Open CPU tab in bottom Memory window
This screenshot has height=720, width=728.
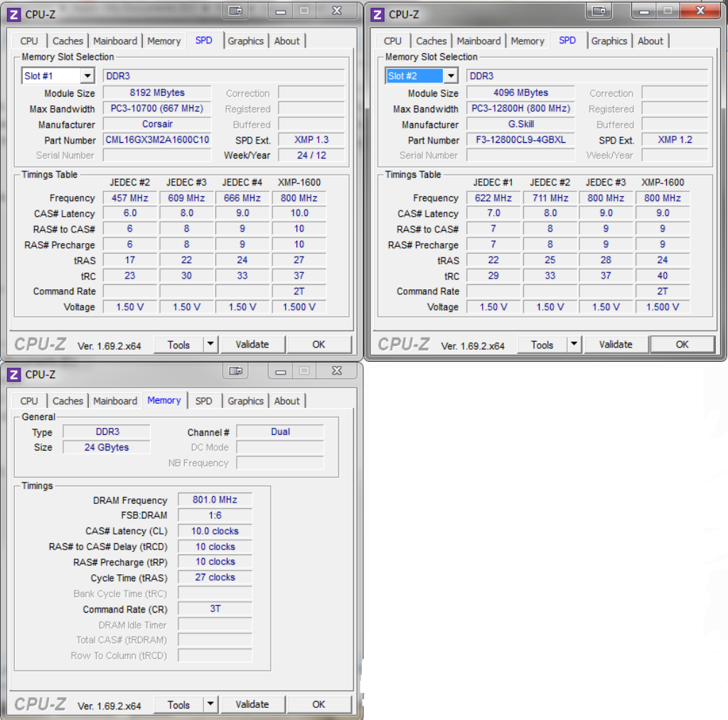[x=29, y=401]
